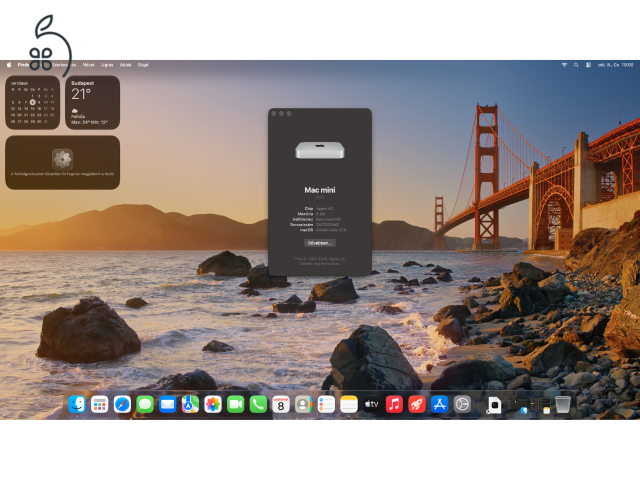This screenshot has height=480, width=640.
Task: Open the Trash in the dock
Action: tap(563, 404)
